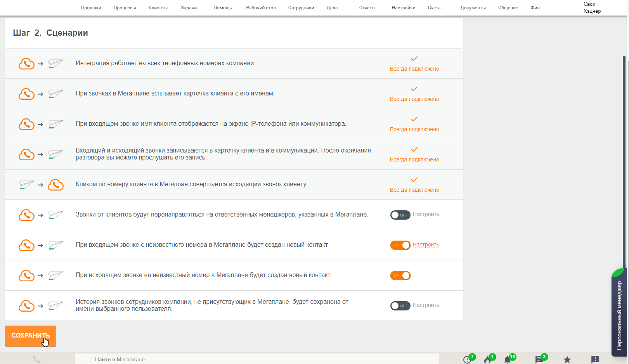Open Продажи menu
This screenshot has height=364, width=629.
click(91, 8)
